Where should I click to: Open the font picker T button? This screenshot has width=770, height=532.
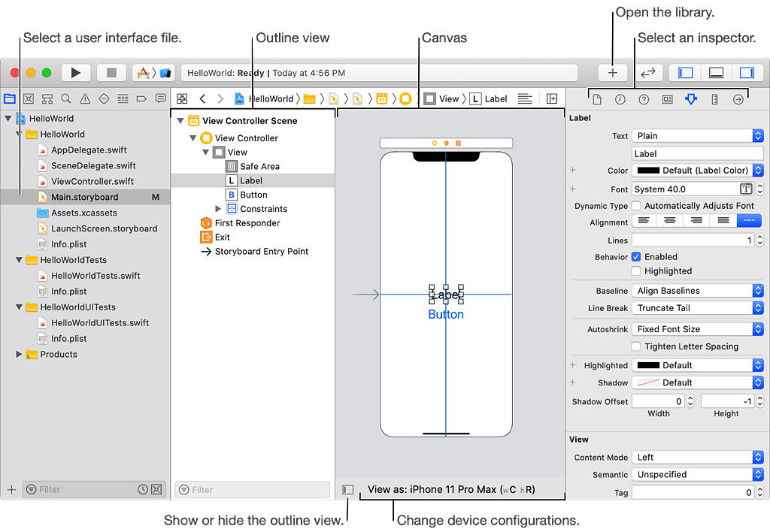point(746,189)
